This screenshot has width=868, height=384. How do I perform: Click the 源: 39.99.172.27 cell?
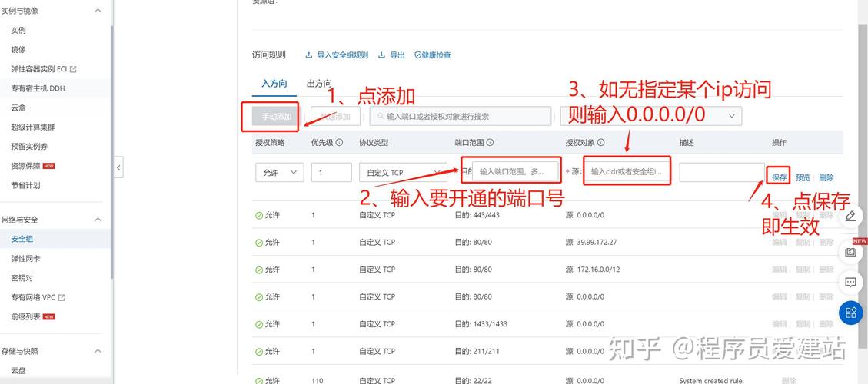click(x=591, y=243)
